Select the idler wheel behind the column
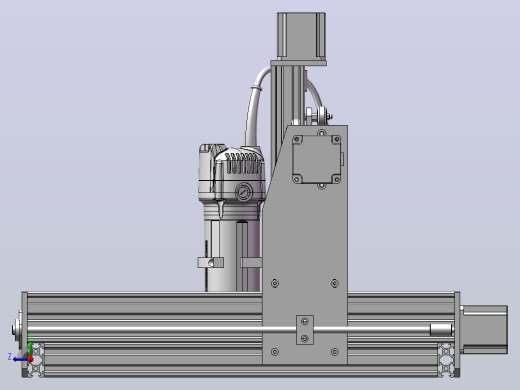This screenshot has height=390, width=520. [322, 116]
